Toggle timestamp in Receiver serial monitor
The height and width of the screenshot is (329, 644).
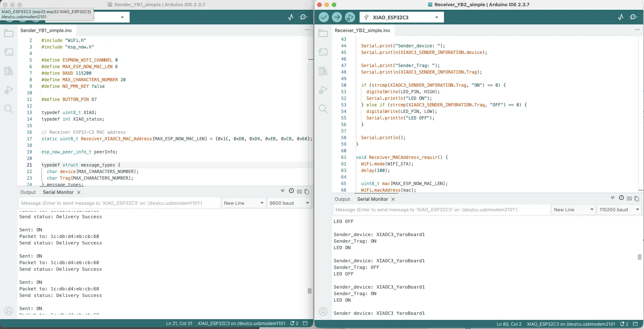(x=621, y=198)
